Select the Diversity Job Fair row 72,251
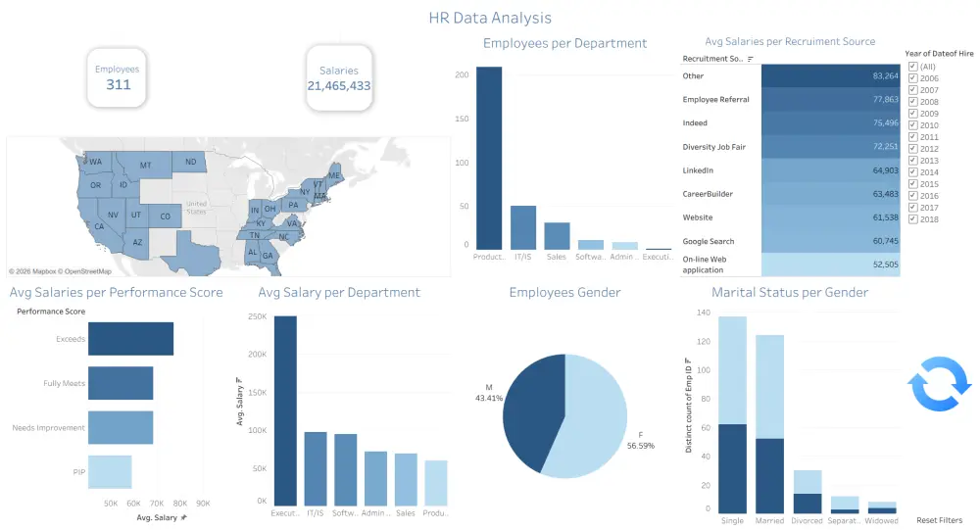Image resolution: width=980 pixels, height=530 pixels. [x=790, y=147]
